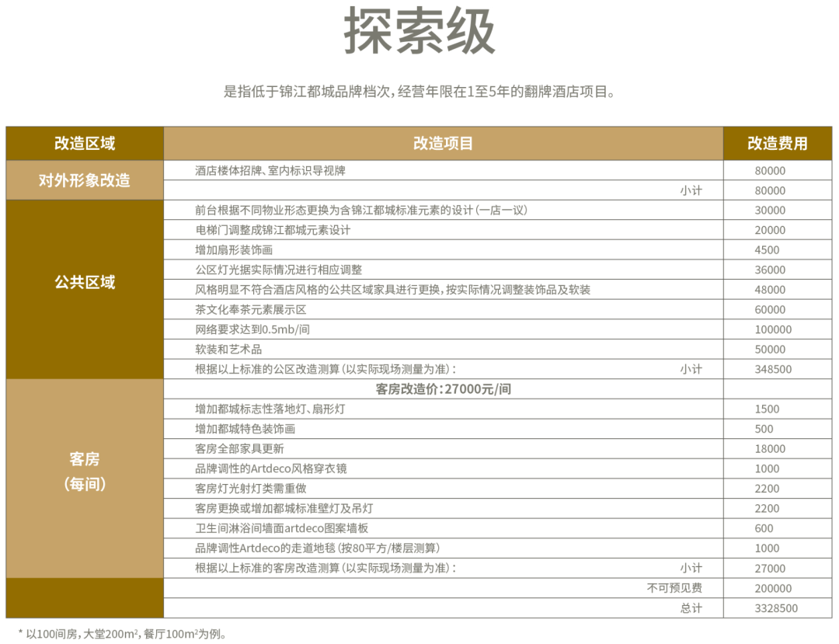Image resolution: width=839 pixels, height=644 pixels.
Task: Click the 18000 furniture cost cell
Action: click(770, 449)
